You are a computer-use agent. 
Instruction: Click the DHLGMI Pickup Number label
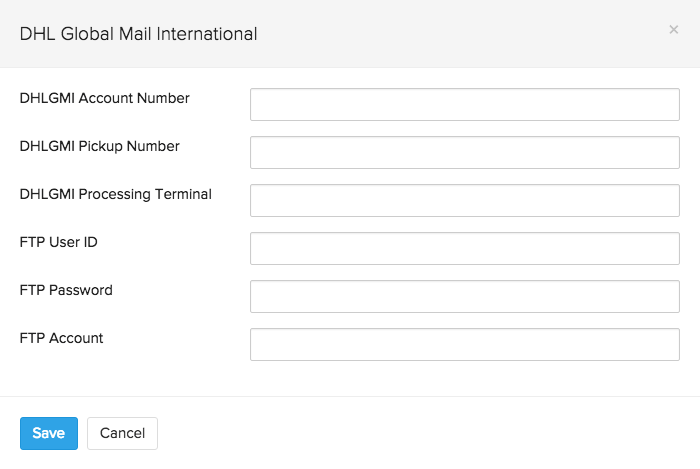tap(99, 146)
